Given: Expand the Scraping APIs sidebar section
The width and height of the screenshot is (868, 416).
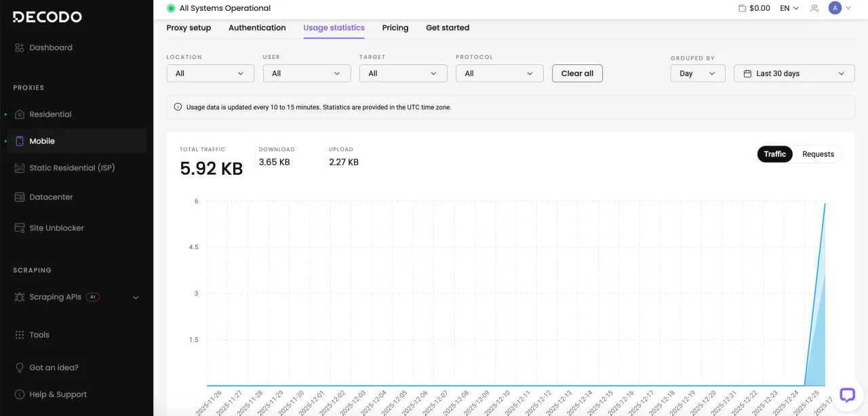Looking at the screenshot, I should click(x=136, y=297).
